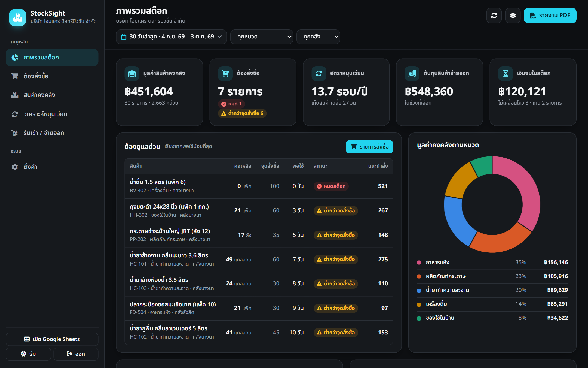Screen dimensions: 588x368
Task: Click the cart icon on ต้องสั่งซื้อ card
Action: (225, 73)
